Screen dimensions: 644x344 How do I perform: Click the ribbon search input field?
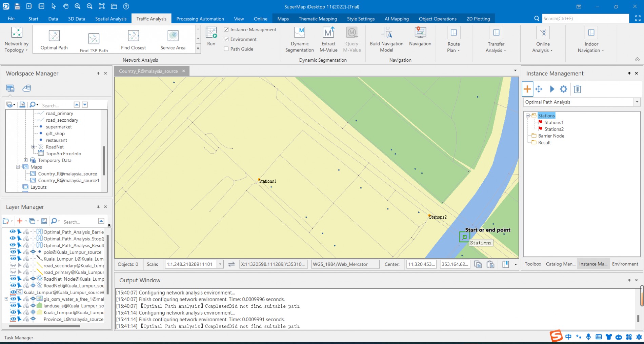[585, 19]
